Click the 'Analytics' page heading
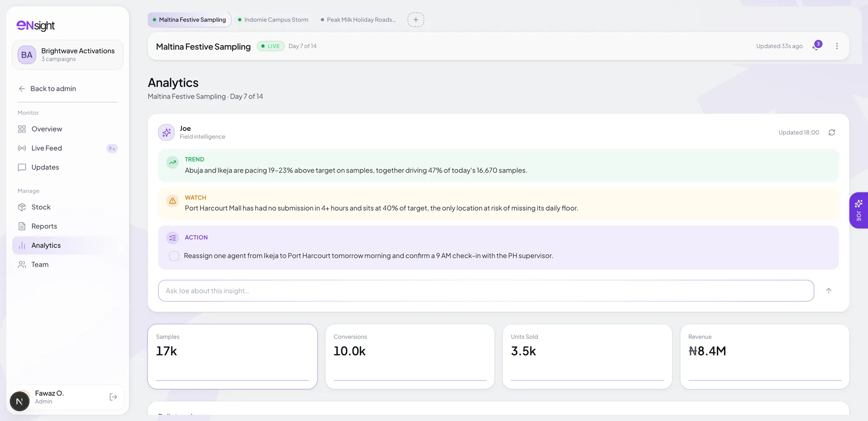This screenshot has height=421, width=868. [173, 83]
